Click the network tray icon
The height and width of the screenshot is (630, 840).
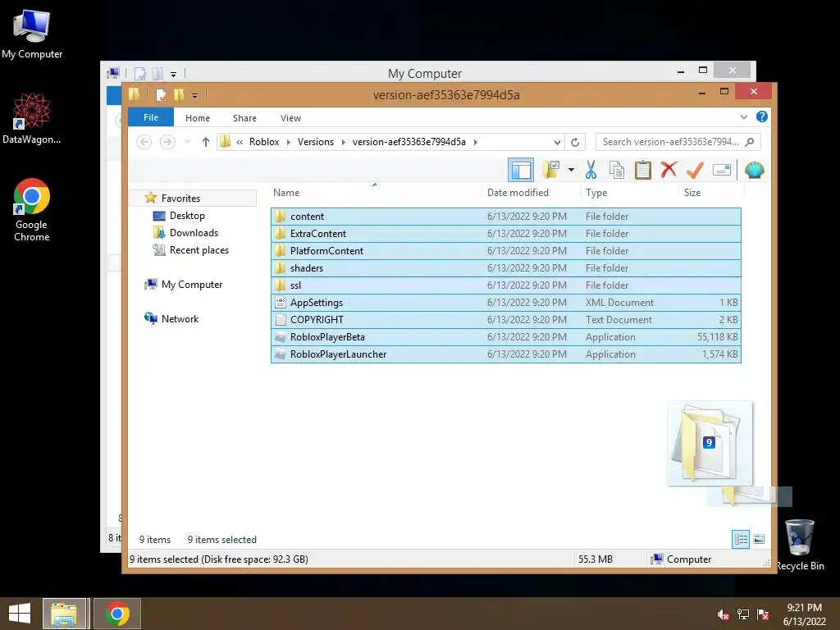click(743, 614)
